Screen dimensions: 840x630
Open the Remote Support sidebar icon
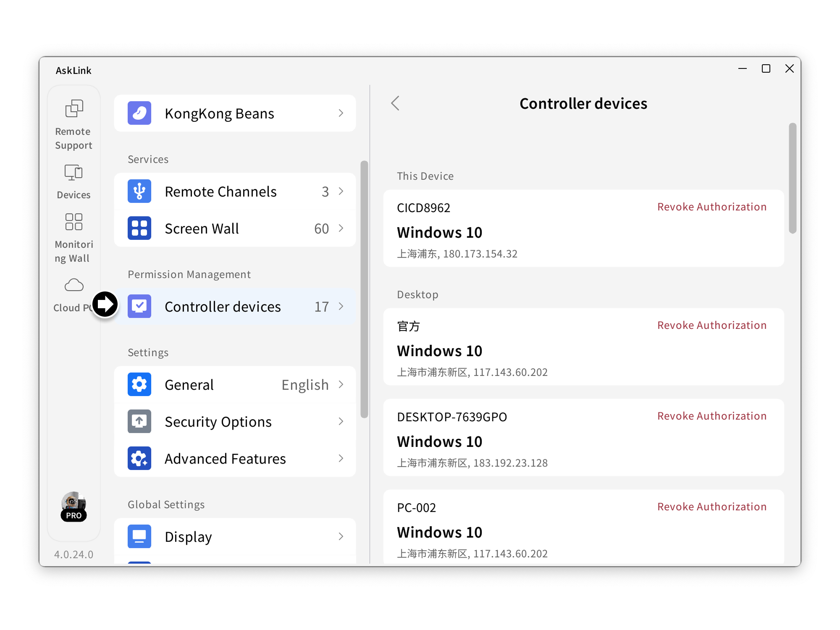74,109
